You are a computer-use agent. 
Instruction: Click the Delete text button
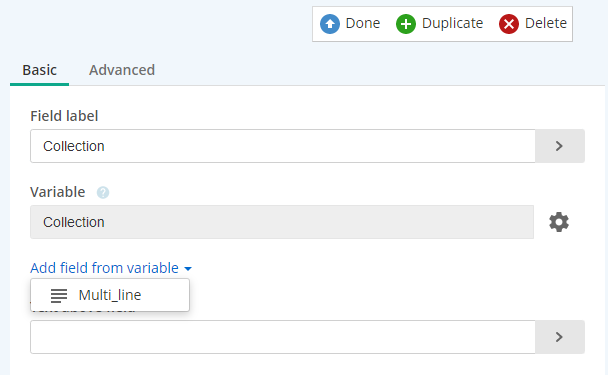click(546, 23)
